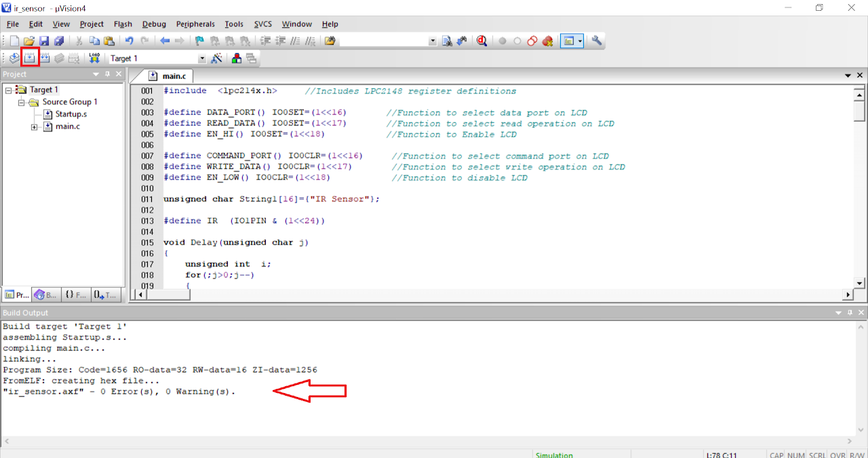The image size is (868, 458).
Task: Click the Undo arrow in the toolbar
Action: click(129, 41)
